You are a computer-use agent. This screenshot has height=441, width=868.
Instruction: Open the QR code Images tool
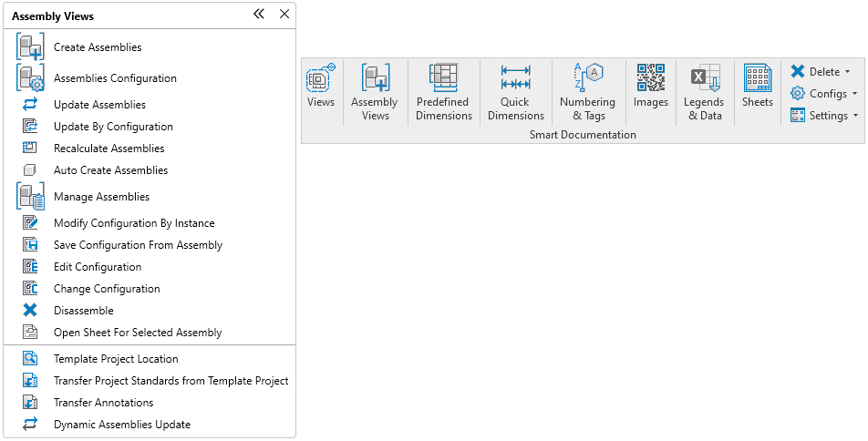click(x=650, y=77)
